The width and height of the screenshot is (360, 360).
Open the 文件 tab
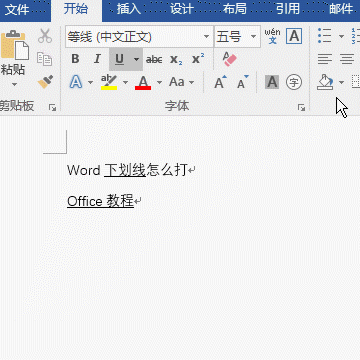tap(17, 9)
